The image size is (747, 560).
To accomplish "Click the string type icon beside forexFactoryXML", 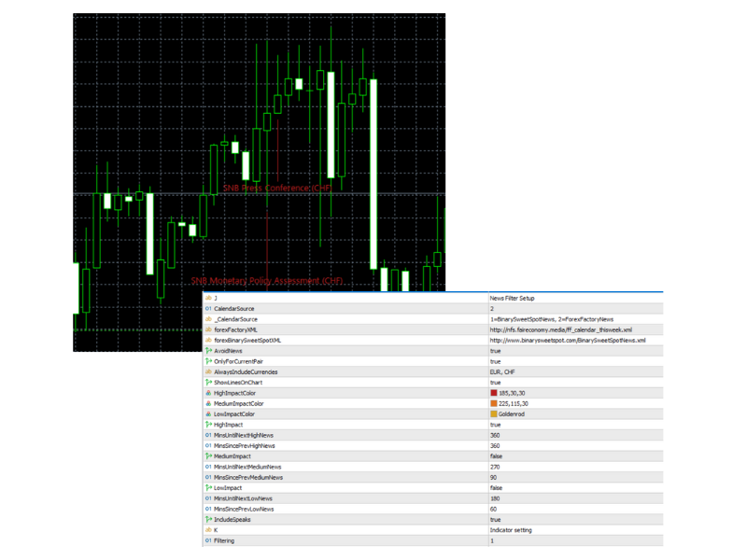I will tap(207, 329).
